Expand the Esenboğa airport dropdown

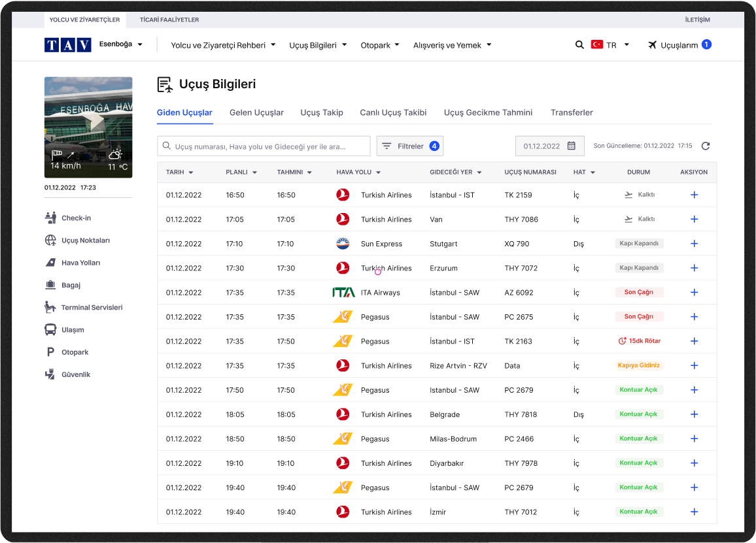[121, 44]
